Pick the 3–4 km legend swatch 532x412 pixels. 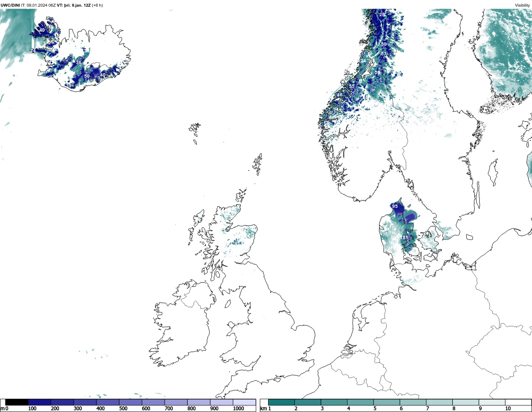[334, 402]
